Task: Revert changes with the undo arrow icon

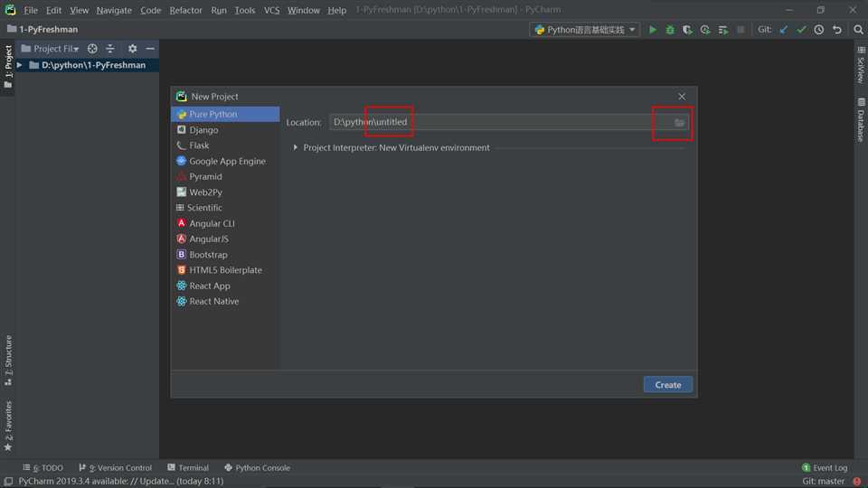Action: tap(837, 30)
